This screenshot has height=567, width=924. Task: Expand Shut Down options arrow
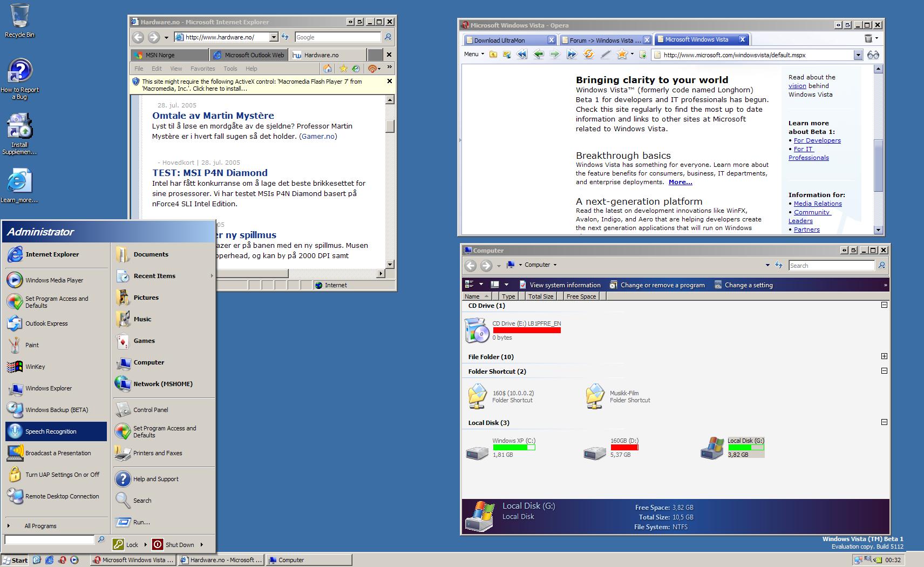202,544
